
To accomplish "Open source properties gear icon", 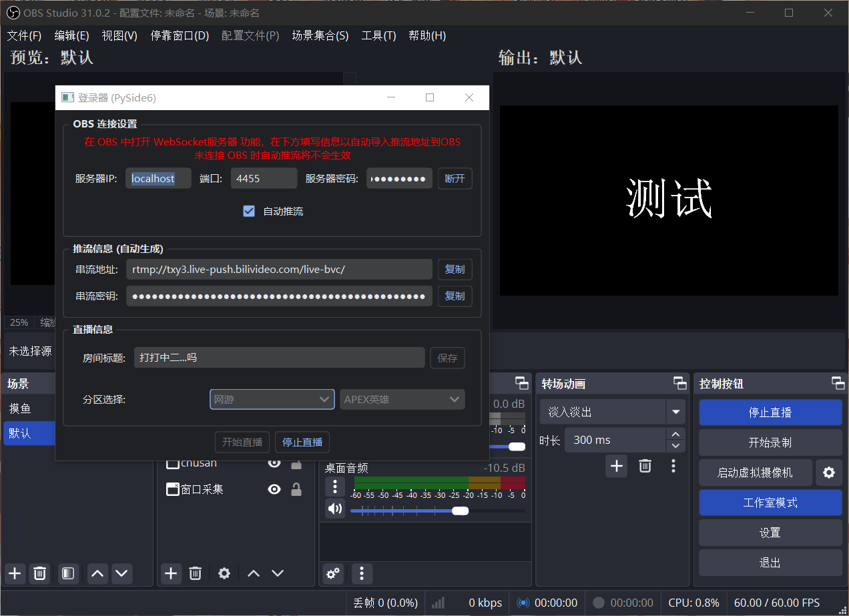I will 224,573.
